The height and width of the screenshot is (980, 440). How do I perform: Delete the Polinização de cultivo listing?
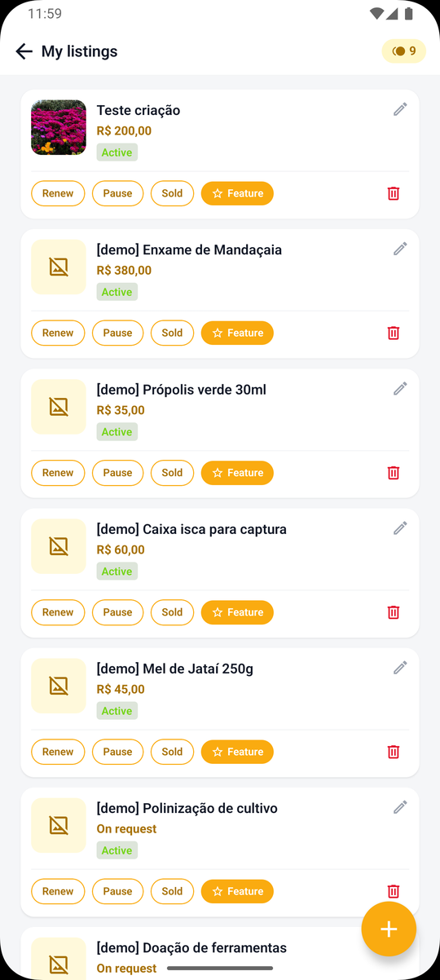click(394, 891)
